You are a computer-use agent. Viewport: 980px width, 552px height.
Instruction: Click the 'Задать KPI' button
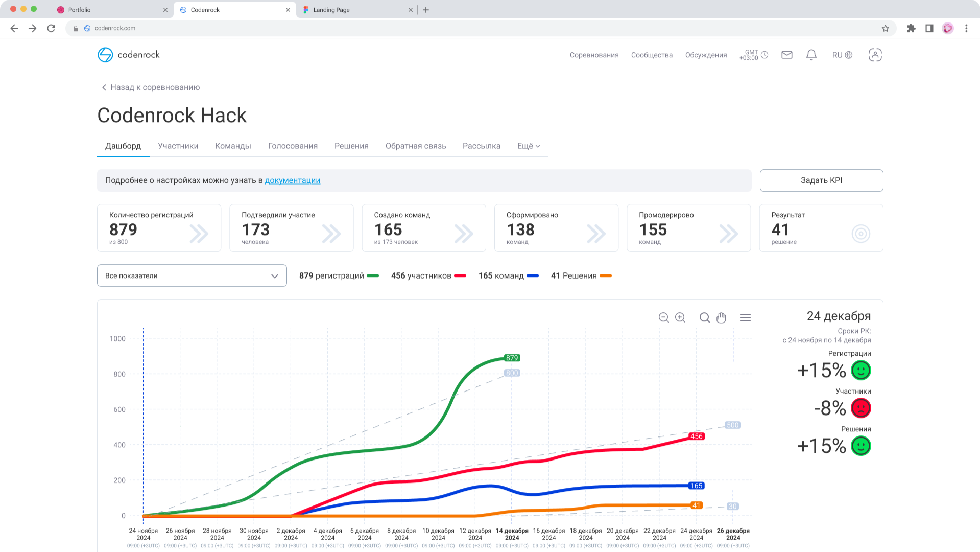pos(821,180)
